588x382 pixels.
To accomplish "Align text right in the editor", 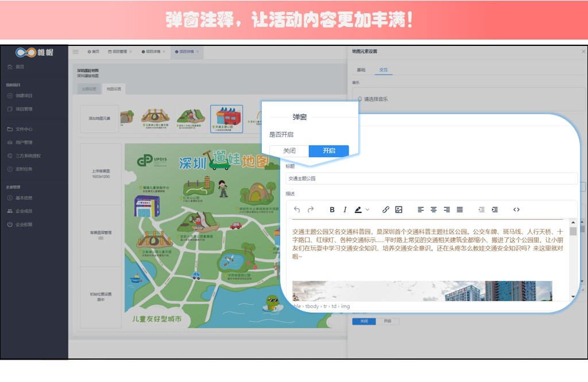I will (447, 210).
